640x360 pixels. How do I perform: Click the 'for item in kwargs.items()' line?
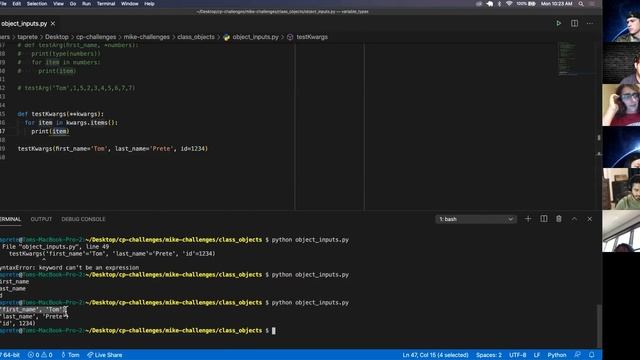[71, 122]
